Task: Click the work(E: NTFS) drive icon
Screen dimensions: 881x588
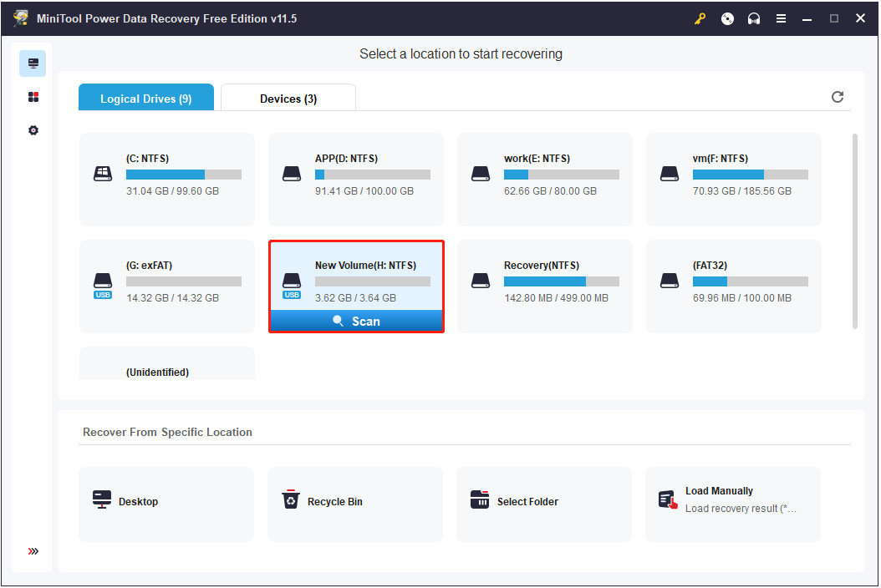Action: point(481,174)
